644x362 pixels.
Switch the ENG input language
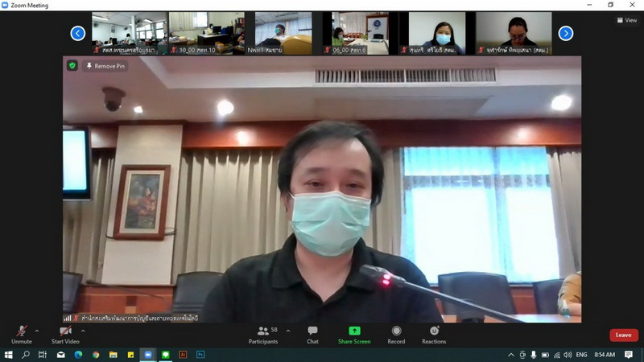pos(581,355)
